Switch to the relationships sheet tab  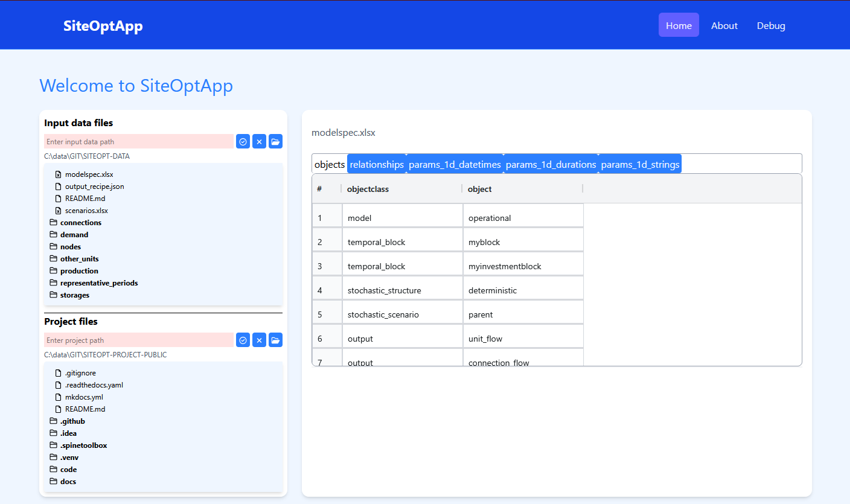[x=377, y=164]
